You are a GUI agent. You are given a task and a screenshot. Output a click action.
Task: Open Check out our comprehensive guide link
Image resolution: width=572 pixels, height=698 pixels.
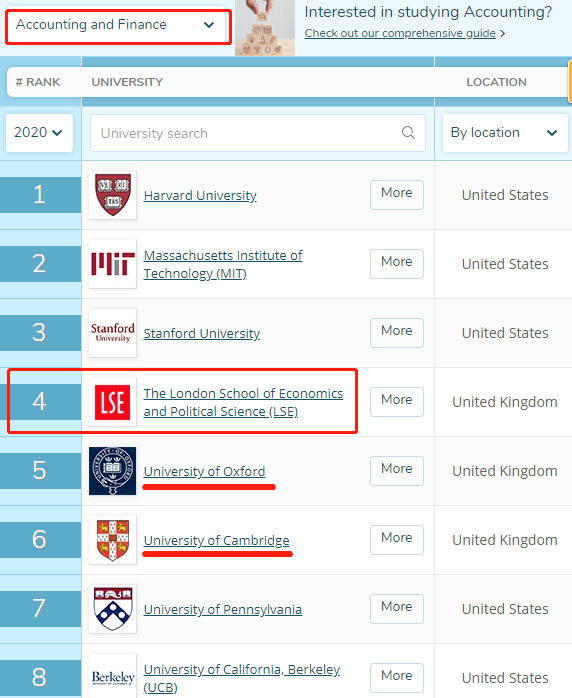[x=400, y=33]
